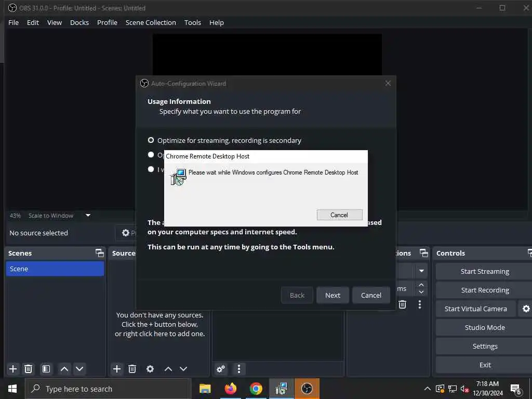Move scene down with the down arrow

tap(79, 369)
